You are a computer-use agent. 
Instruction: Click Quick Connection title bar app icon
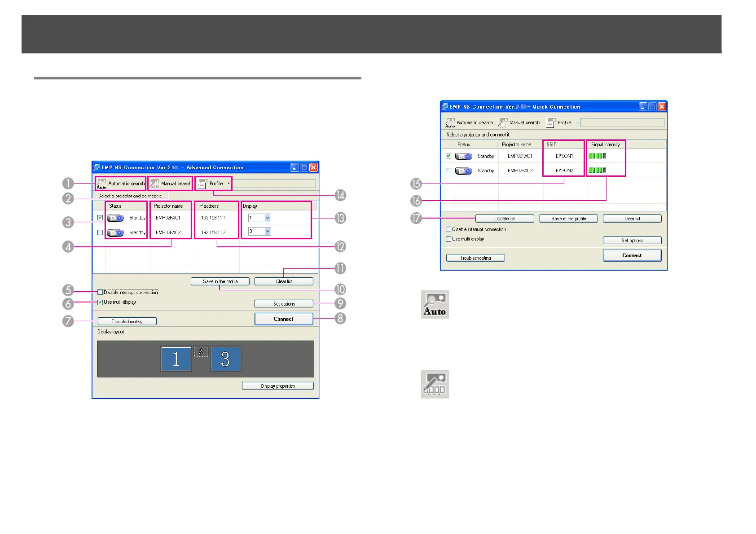(x=445, y=107)
